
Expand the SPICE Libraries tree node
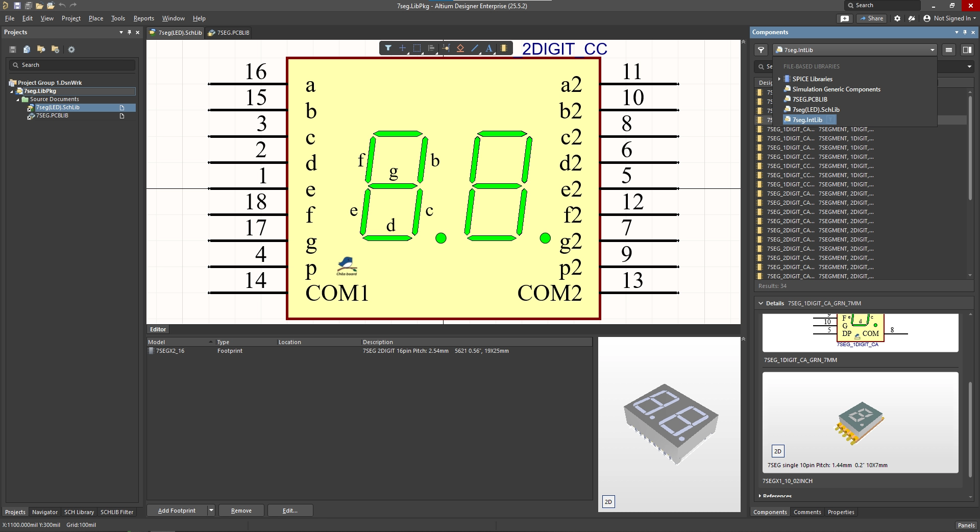tap(779, 79)
